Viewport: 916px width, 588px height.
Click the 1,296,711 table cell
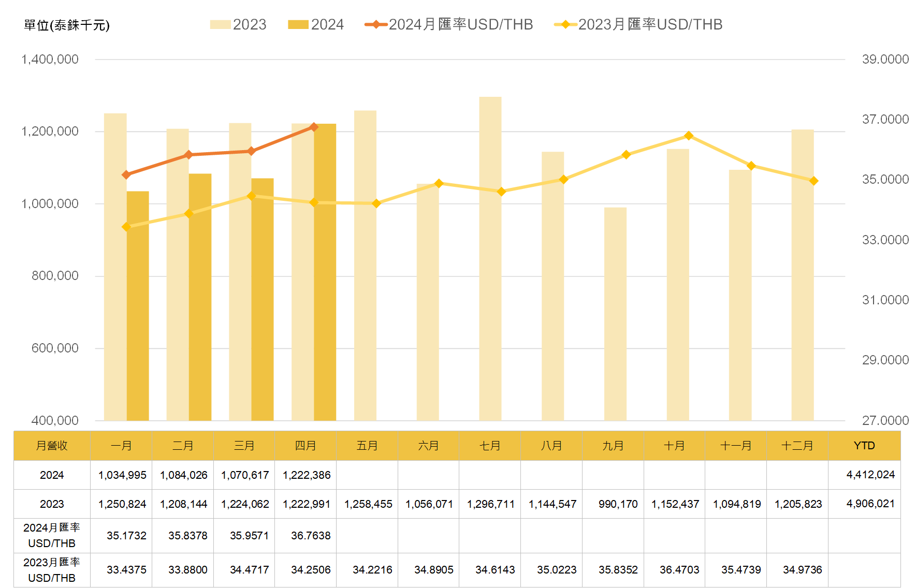(x=491, y=504)
